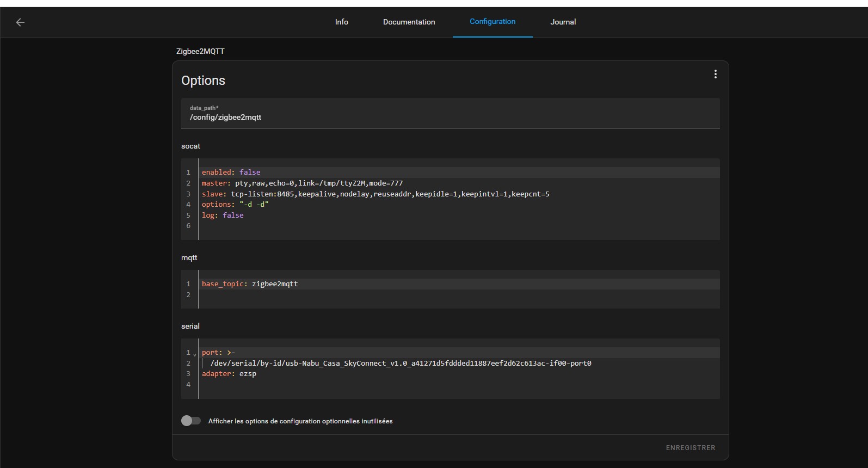Select the Configuration tab
This screenshot has width=868, height=468.
pos(493,22)
